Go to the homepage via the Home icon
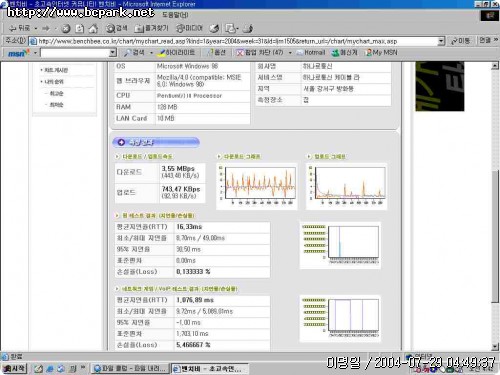Viewport: 500px width, 375px height. (x=93, y=29)
